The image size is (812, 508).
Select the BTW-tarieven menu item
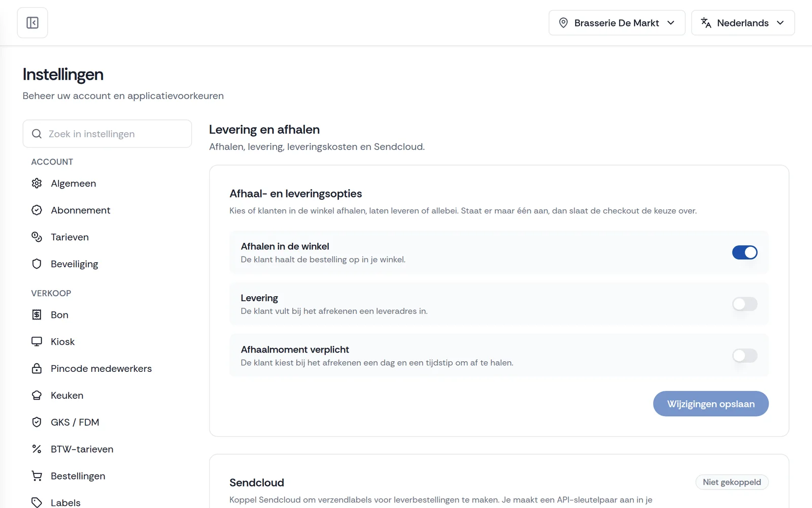107,450
